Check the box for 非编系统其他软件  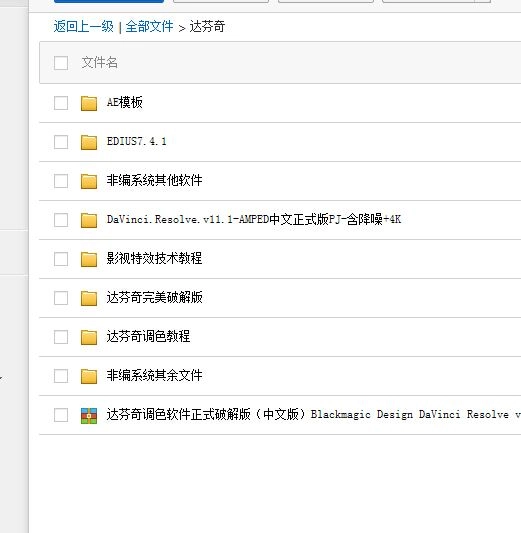click(x=61, y=181)
